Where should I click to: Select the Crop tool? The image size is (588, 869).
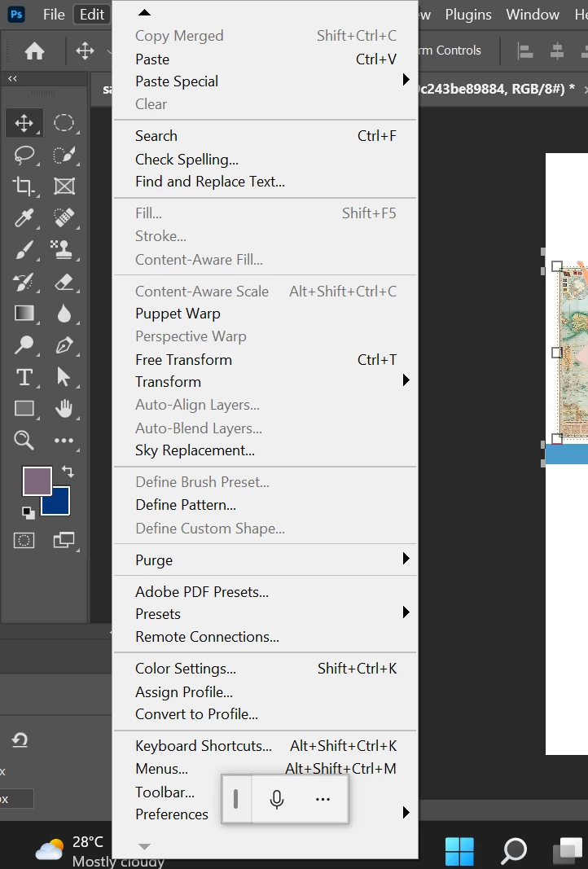(x=24, y=187)
